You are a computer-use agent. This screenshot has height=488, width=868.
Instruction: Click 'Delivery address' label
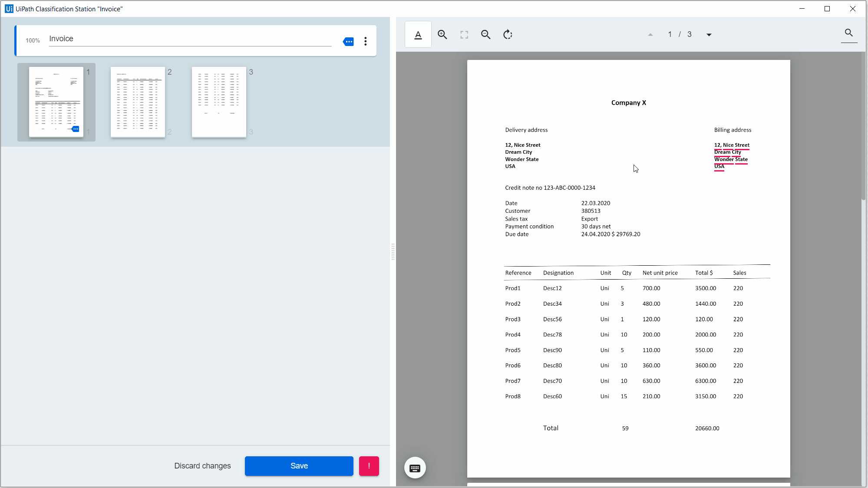(526, 130)
